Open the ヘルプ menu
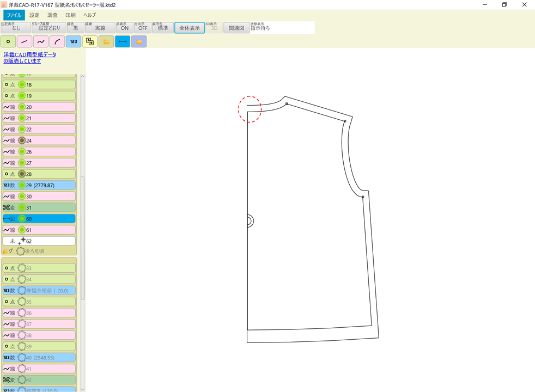 coord(90,15)
